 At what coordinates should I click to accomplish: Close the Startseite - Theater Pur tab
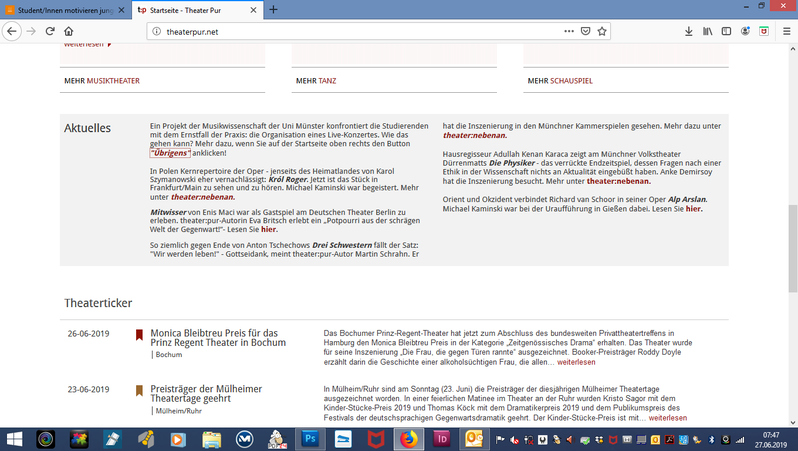coord(253,10)
